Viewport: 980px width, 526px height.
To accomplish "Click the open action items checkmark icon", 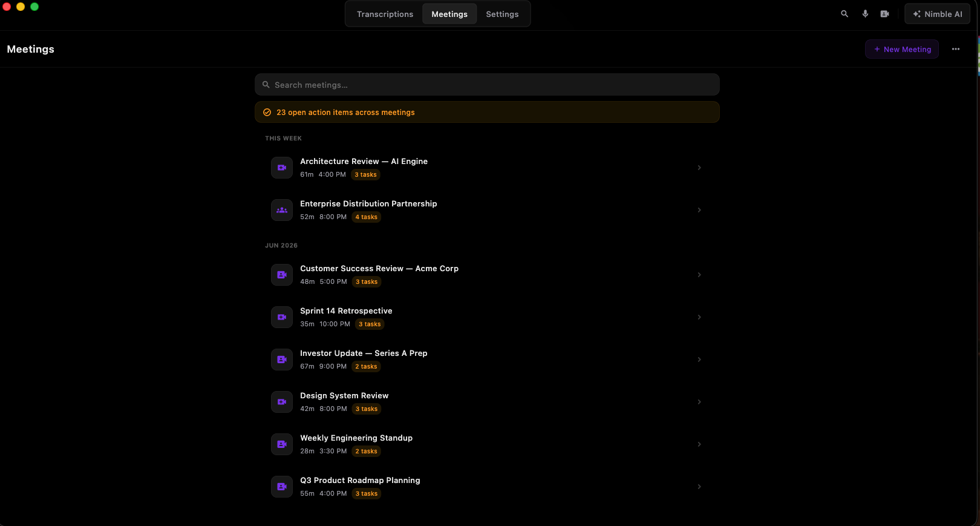I will tap(267, 113).
